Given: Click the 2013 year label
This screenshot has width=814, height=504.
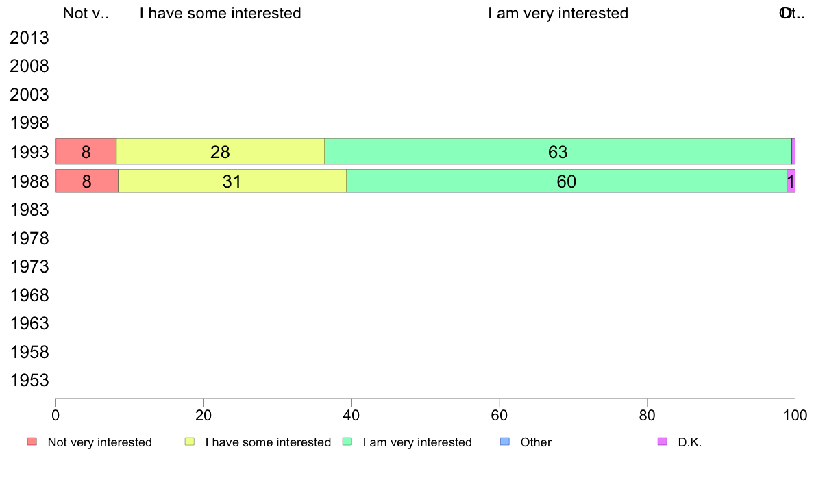Looking at the screenshot, I should pos(29,38).
